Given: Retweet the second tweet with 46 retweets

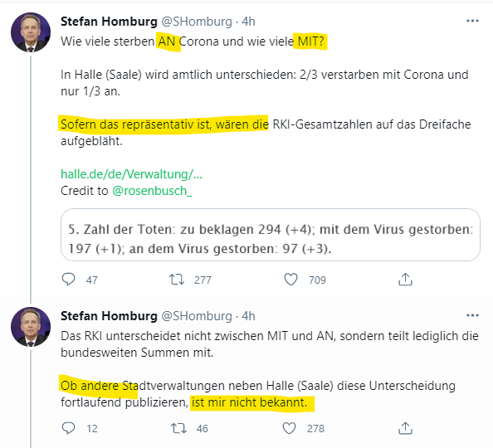Looking at the screenshot, I should [178, 428].
